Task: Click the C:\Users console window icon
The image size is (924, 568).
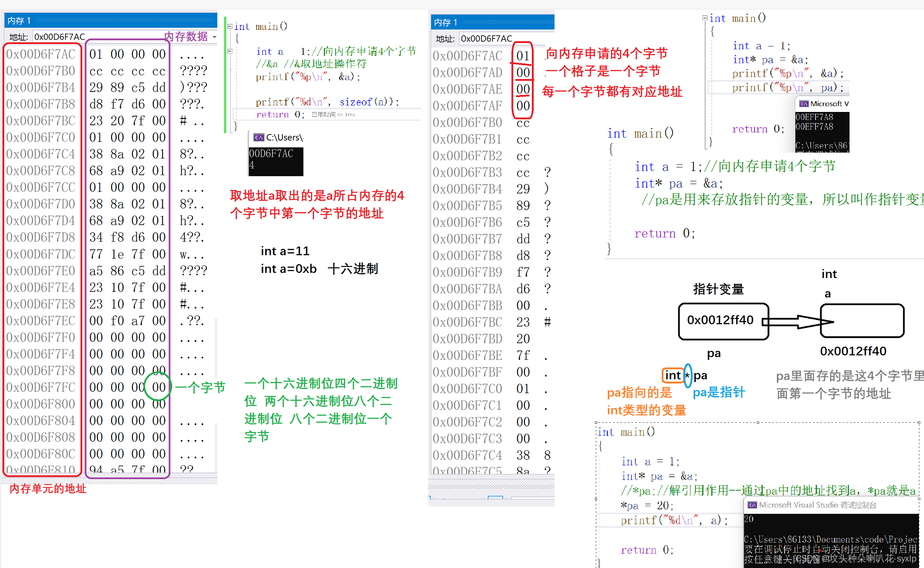Action: click(259, 137)
